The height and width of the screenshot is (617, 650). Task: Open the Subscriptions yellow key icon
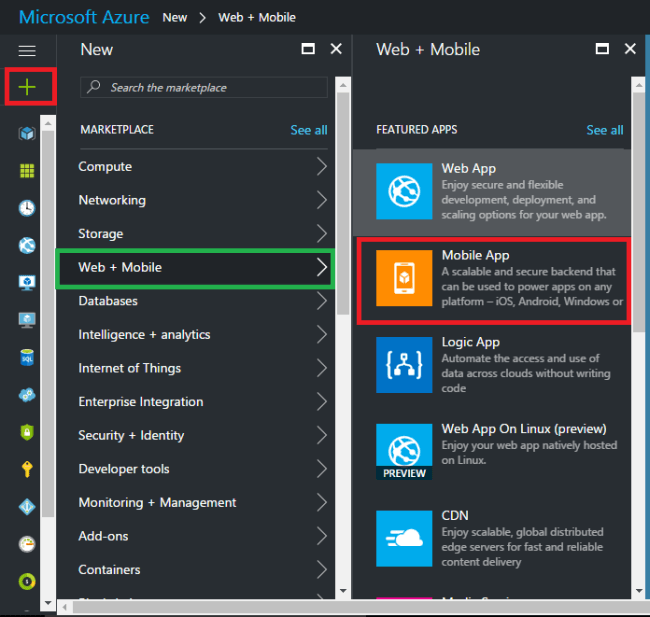pyautogui.click(x=27, y=469)
